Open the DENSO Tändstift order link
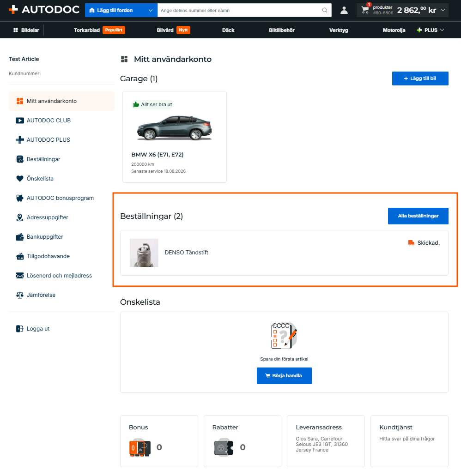Viewport: 461px width, 476px height. [x=186, y=253]
